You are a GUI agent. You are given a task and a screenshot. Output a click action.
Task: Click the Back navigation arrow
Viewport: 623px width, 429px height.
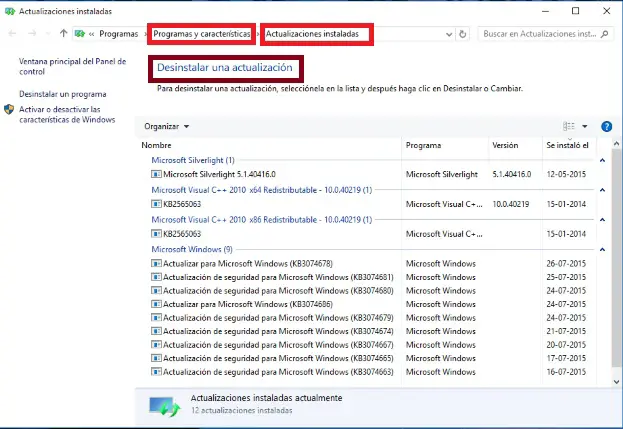[12, 34]
